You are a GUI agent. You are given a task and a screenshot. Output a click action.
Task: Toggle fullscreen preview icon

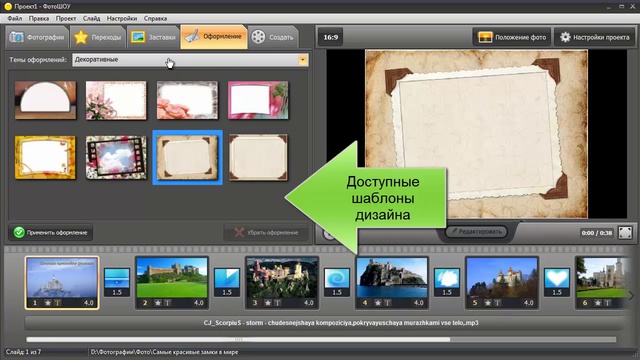[x=625, y=233]
